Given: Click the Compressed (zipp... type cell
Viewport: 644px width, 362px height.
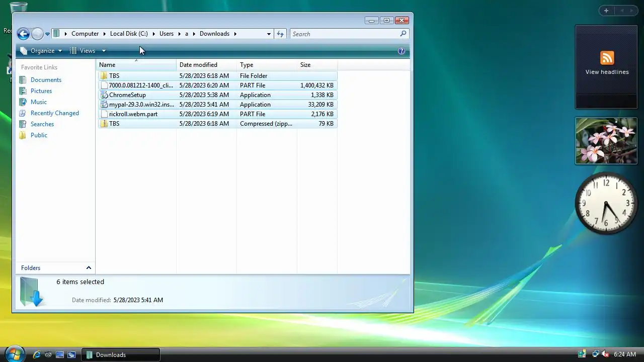Looking at the screenshot, I should pos(266,124).
